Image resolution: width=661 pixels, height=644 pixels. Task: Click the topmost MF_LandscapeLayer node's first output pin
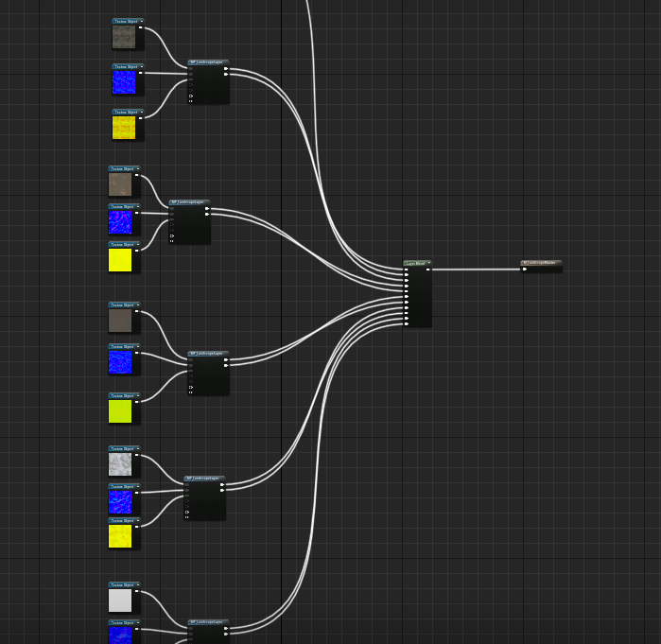tap(226, 68)
